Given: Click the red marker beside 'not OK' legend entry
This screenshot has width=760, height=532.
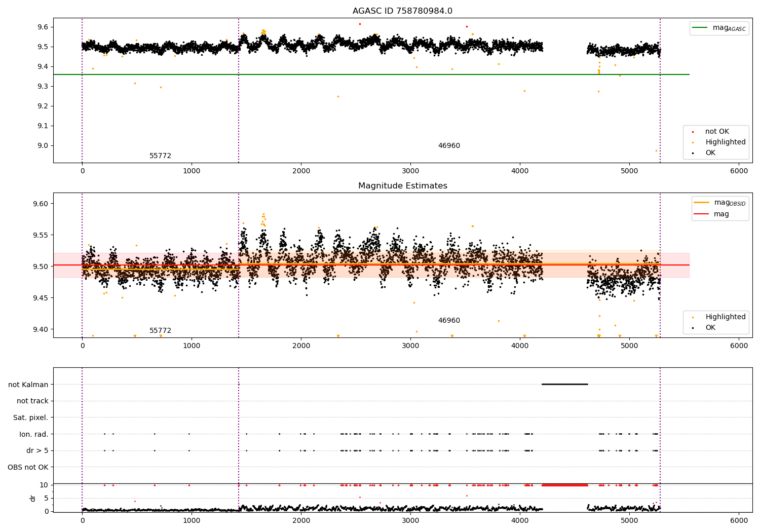Looking at the screenshot, I should coord(693,132).
